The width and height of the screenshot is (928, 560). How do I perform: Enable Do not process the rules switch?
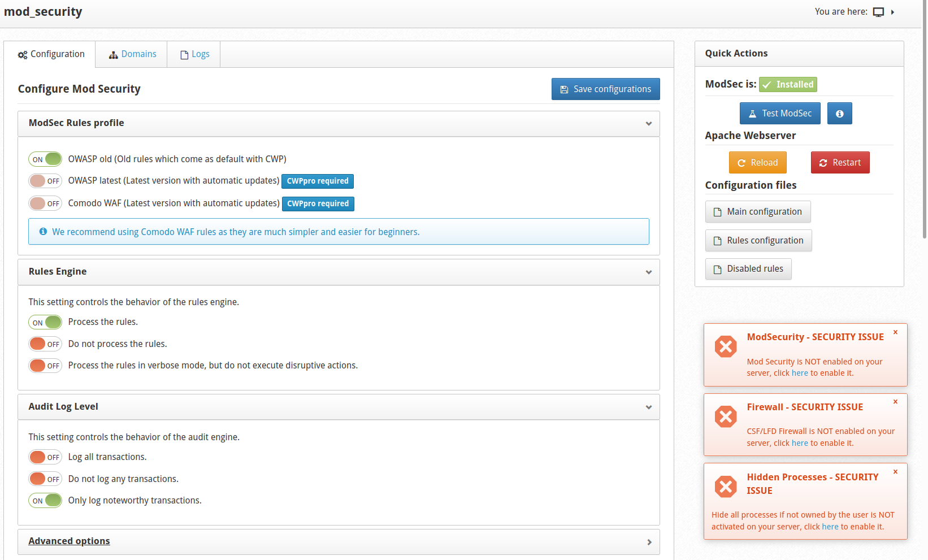[45, 344]
